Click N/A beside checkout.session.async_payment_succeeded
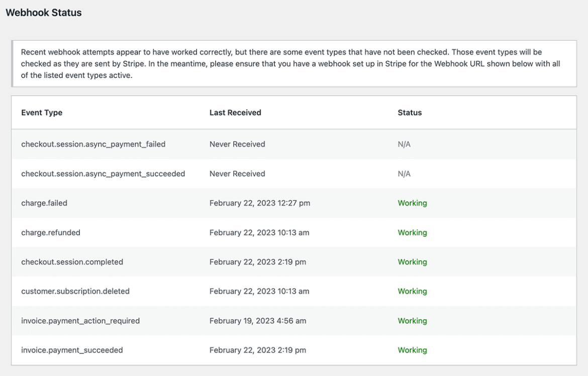The image size is (588, 376). (x=404, y=173)
